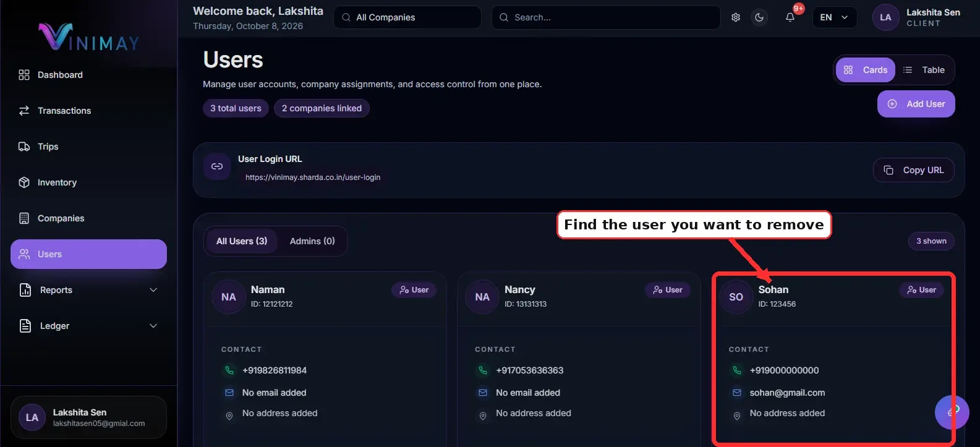
Task: Click the floating help bubble button
Action: [952, 412]
